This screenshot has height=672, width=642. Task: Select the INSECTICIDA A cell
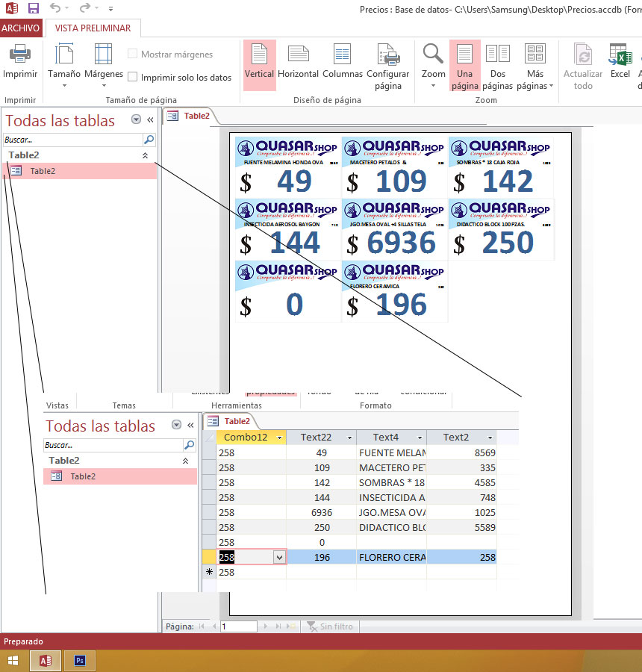[x=392, y=497]
